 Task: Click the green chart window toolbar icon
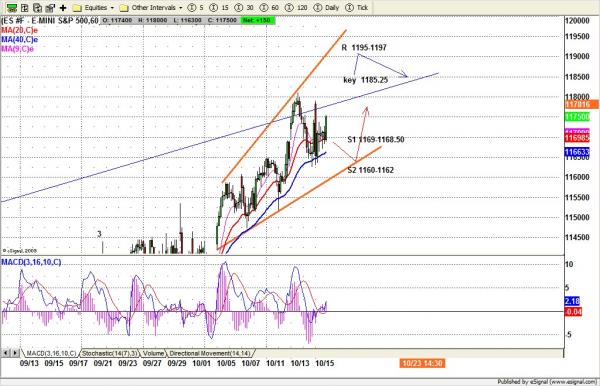pyautogui.click(x=12, y=7)
